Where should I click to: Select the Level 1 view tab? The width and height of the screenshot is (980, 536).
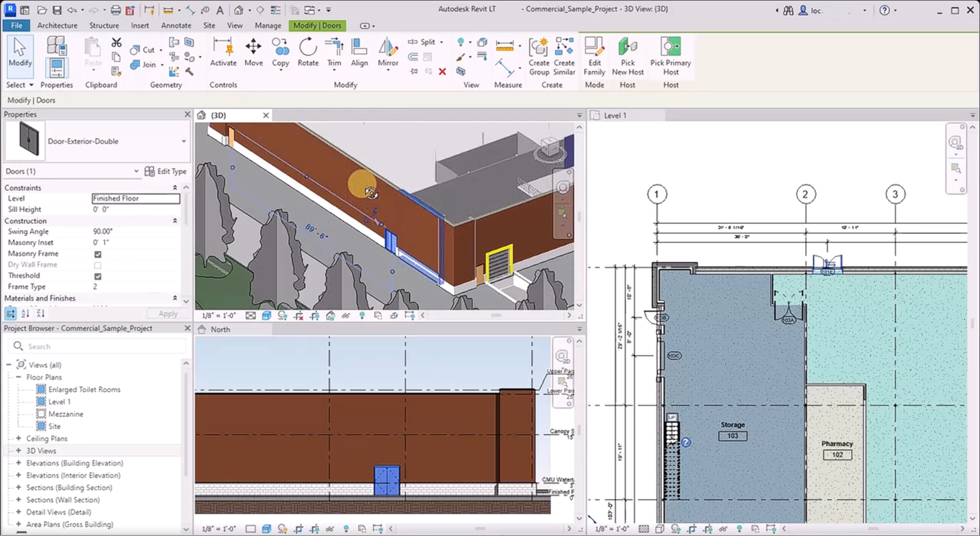[615, 115]
